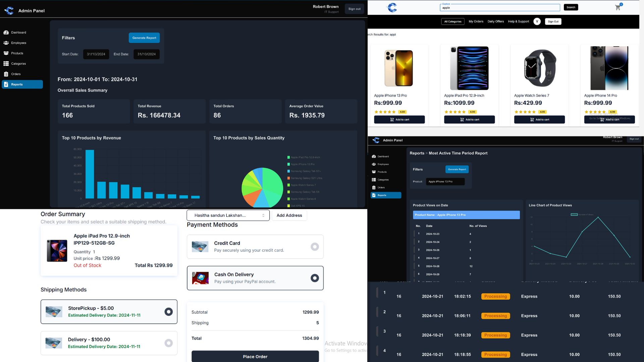
Task: Open the shopping cart icon in store header
Action: pyautogui.click(x=618, y=7)
